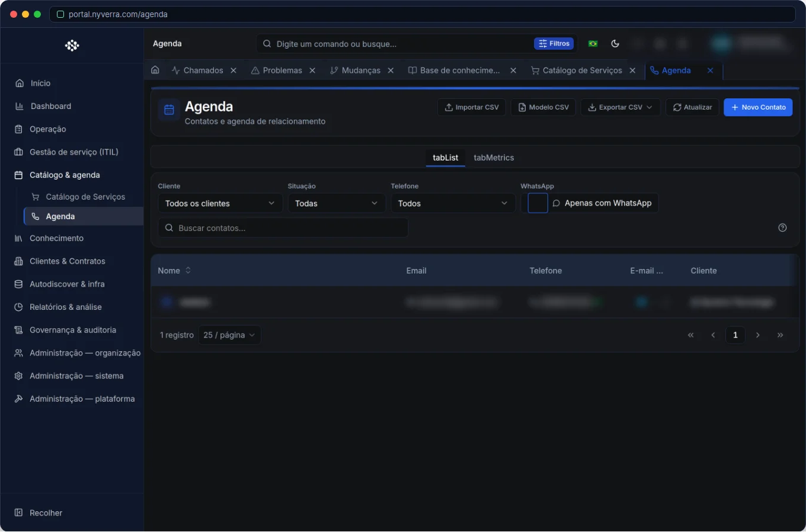
Task: Open the home tab icon
Action: [155, 70]
